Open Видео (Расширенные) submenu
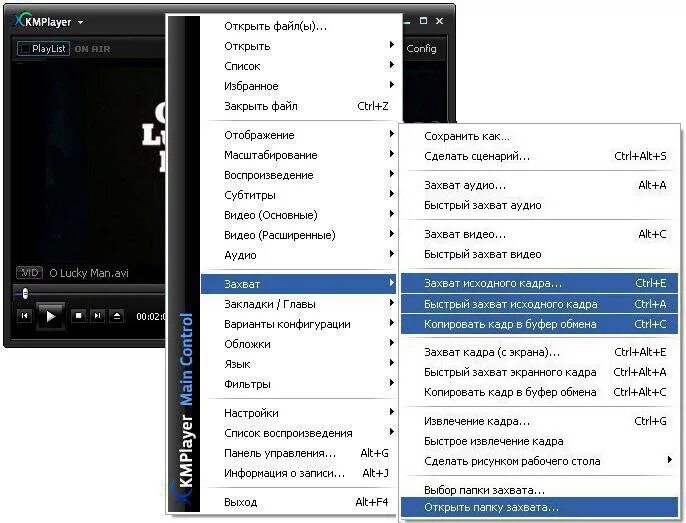The image size is (686, 523). click(x=299, y=235)
